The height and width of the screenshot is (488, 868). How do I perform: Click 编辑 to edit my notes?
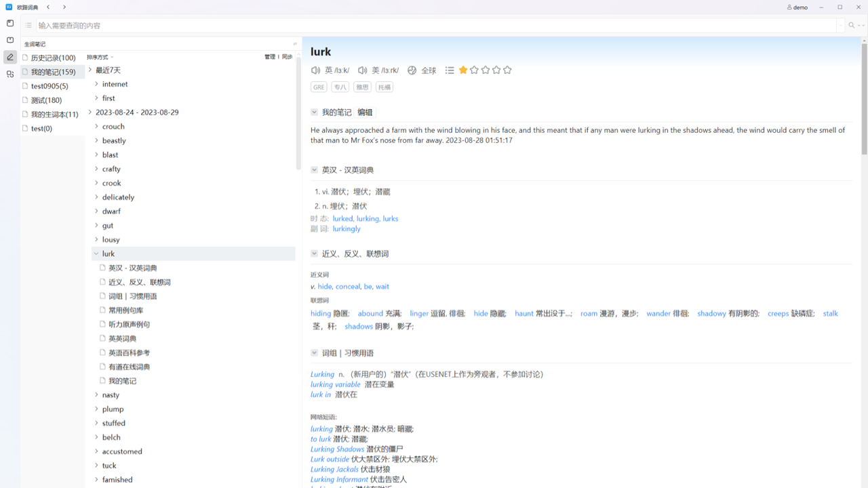click(364, 112)
